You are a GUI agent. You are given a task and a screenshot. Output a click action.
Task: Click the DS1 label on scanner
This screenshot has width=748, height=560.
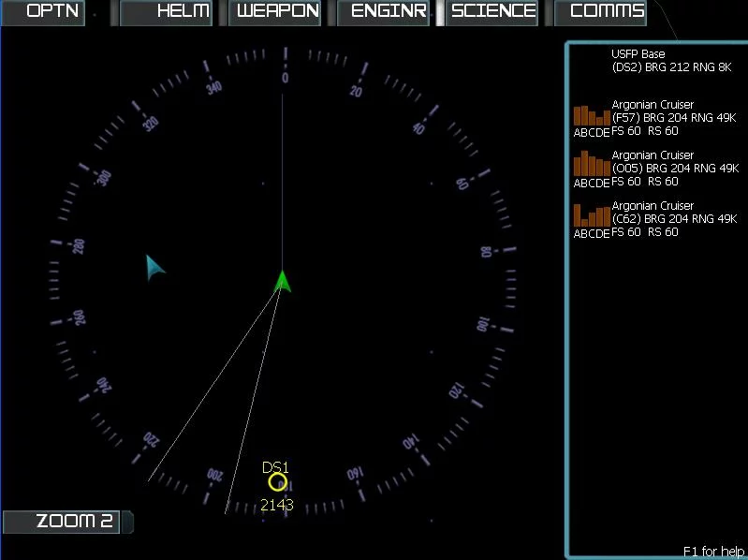(275, 467)
